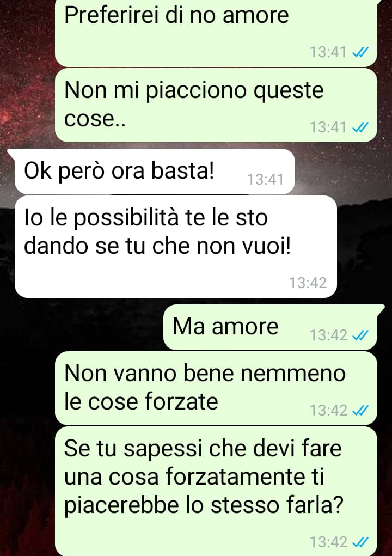Open the 'Ok però ora basta!' message
This screenshot has height=556, width=392.
point(155,172)
